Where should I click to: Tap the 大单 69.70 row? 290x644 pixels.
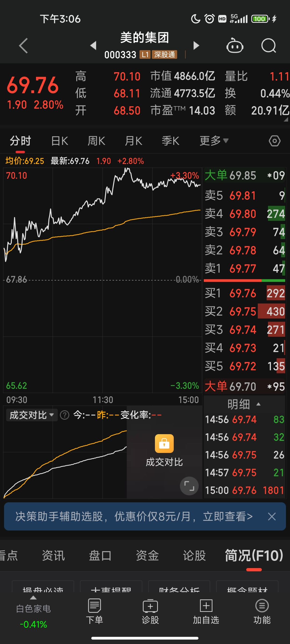244,387
